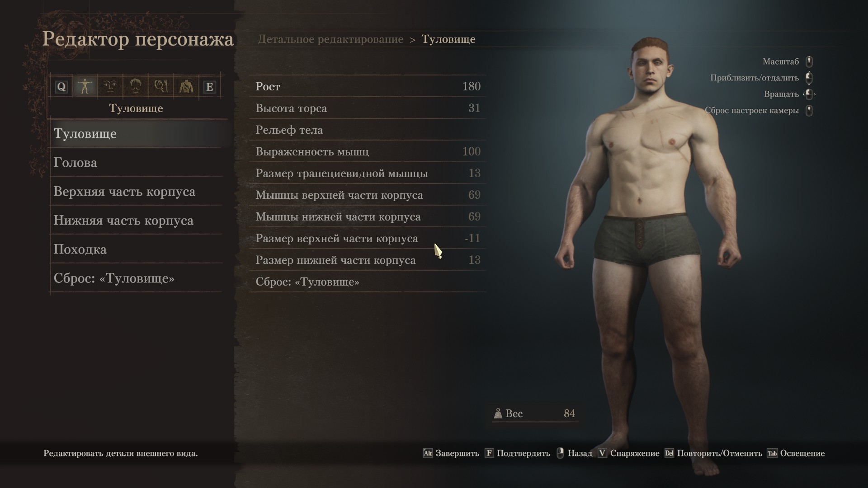Click the Tab key icon for Освещение
Image resolution: width=868 pixels, height=488 pixels.
(772, 453)
